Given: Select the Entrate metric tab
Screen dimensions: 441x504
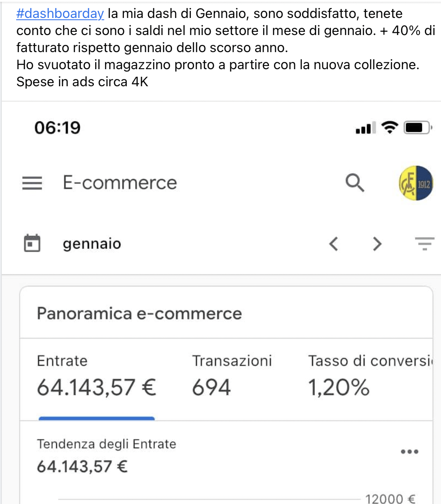Looking at the screenshot, I should pyautogui.click(x=97, y=378).
